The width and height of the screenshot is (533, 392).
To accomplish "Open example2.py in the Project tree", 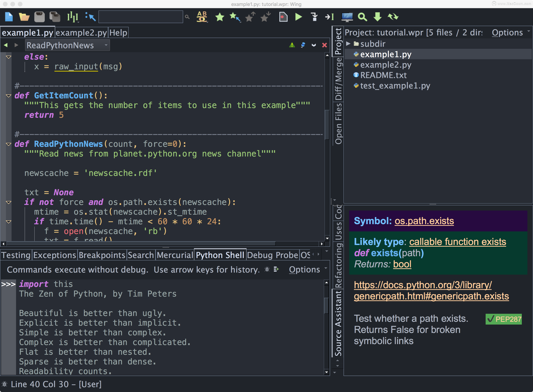I will tap(386, 65).
